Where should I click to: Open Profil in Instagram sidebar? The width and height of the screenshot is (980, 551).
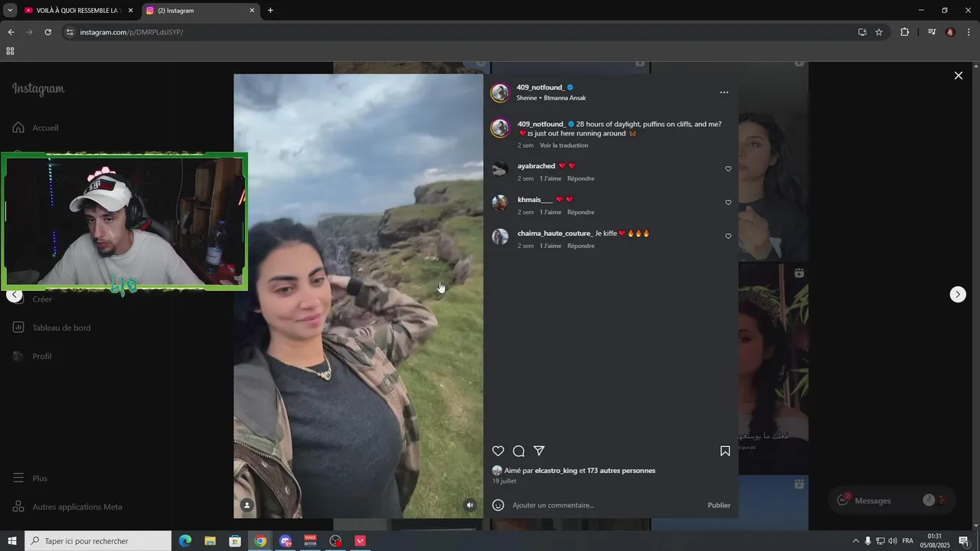point(32,357)
